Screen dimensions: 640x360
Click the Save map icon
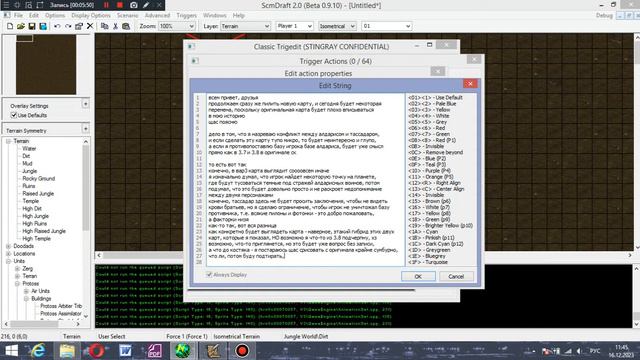[x=32, y=26]
